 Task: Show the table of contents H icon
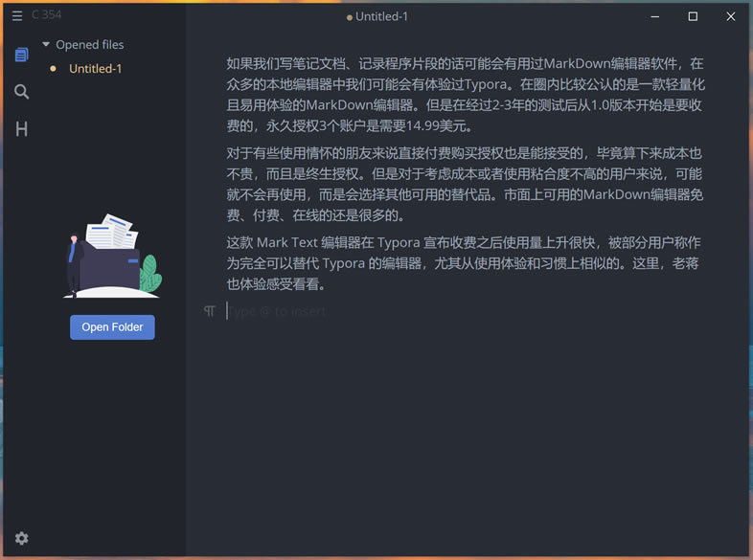22,129
